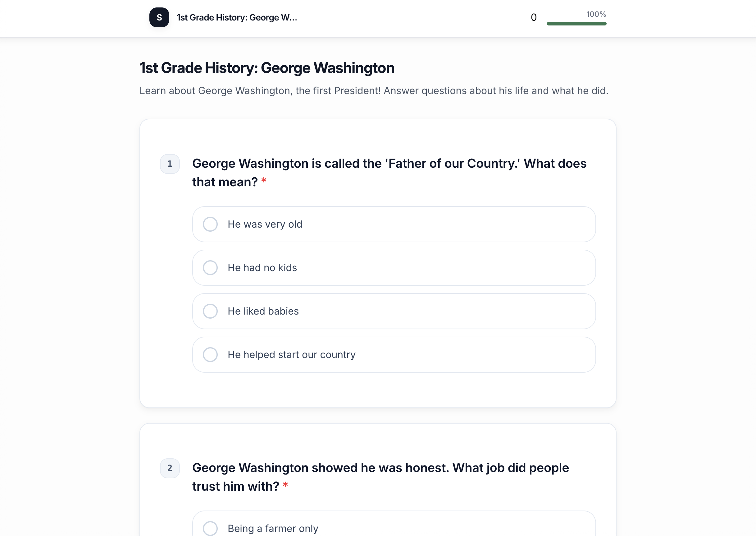Click the question 2 number badge
Image resolution: width=756 pixels, height=536 pixels.
[170, 468]
